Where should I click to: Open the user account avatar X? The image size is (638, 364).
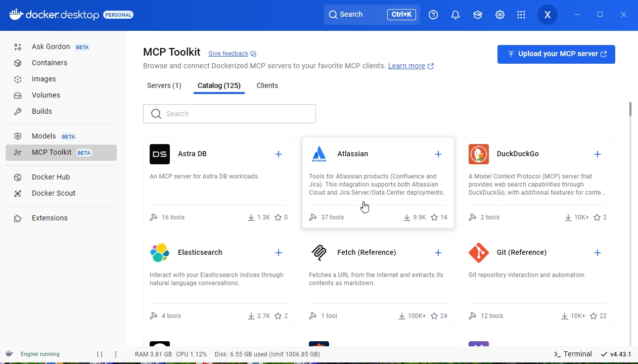[547, 15]
